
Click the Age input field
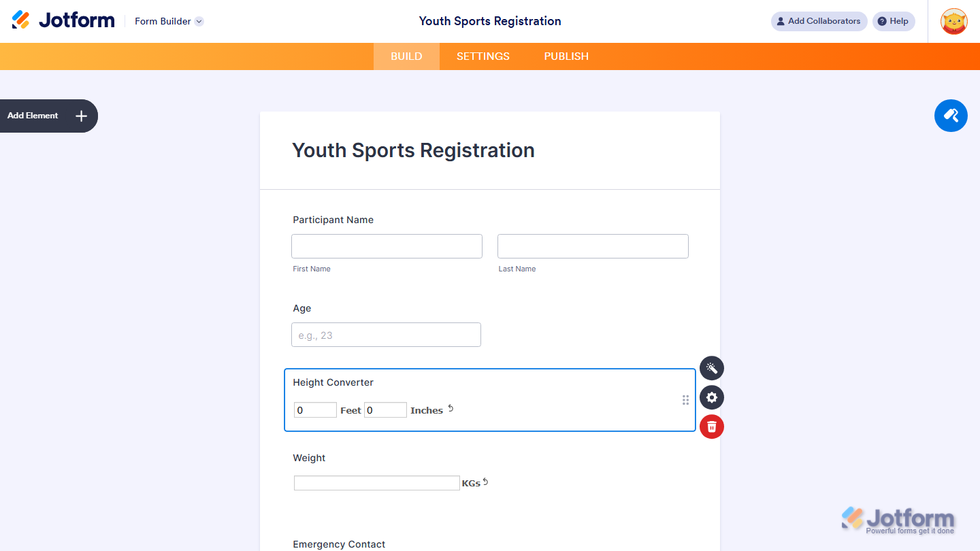386,335
